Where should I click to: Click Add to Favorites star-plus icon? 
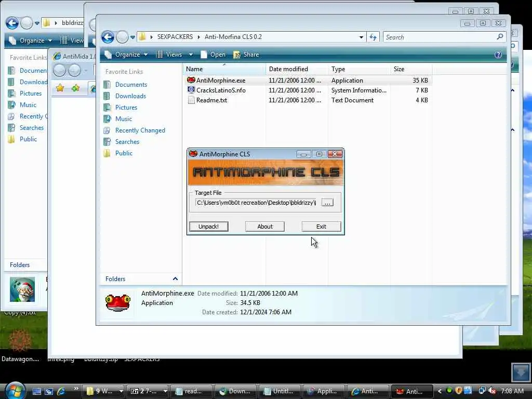(x=75, y=88)
